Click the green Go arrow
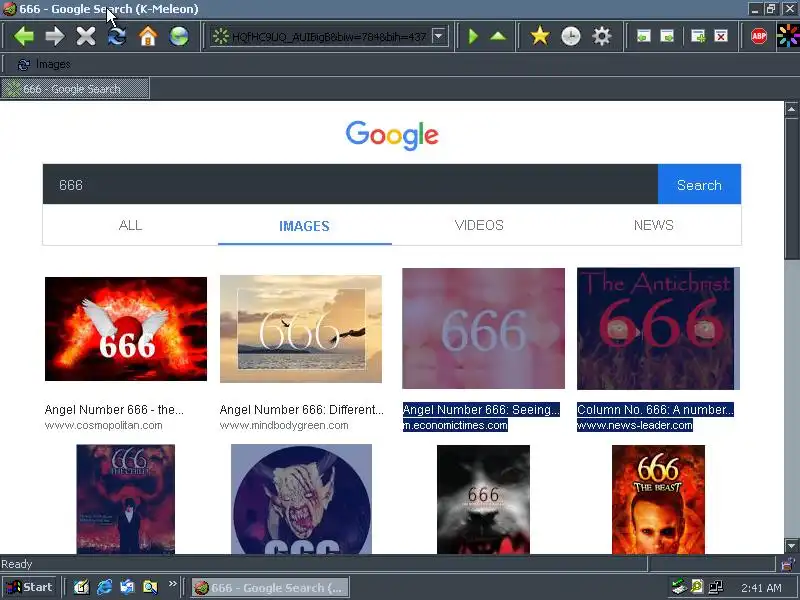Image resolution: width=800 pixels, height=600 pixels. (473, 36)
